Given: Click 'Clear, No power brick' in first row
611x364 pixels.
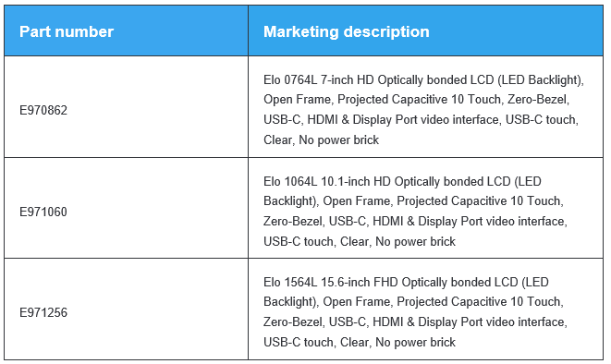Looking at the screenshot, I should (x=321, y=140).
